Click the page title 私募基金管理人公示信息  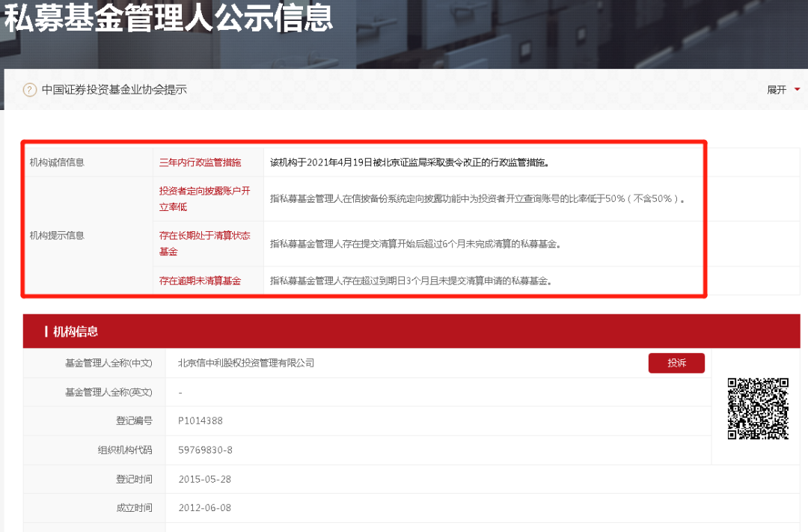[x=168, y=17]
